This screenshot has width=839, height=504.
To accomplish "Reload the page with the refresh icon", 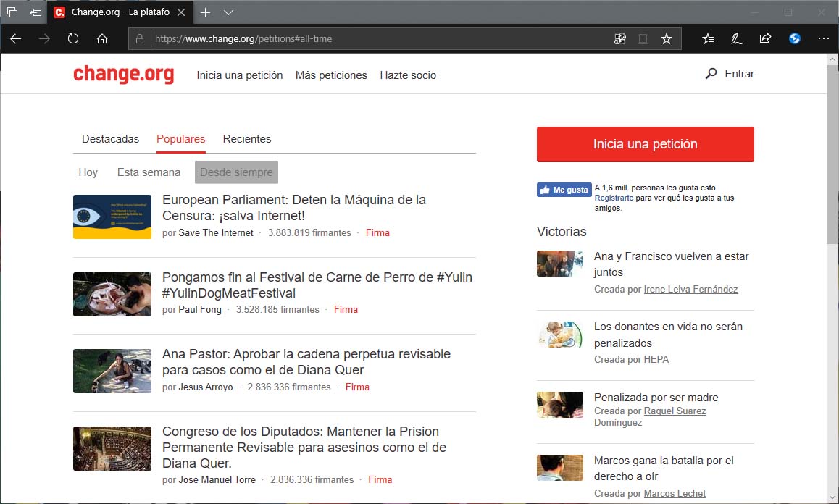I will point(73,38).
